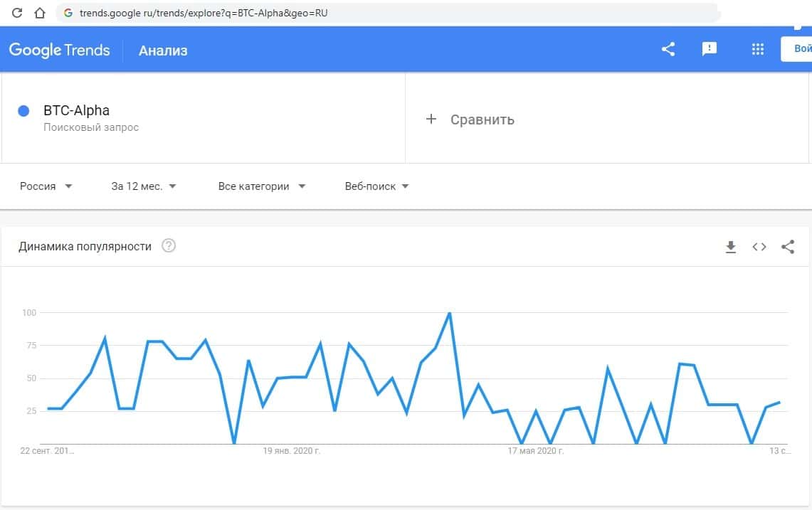Click the share icon in the blue header
The image size is (812, 510).
[668, 49]
